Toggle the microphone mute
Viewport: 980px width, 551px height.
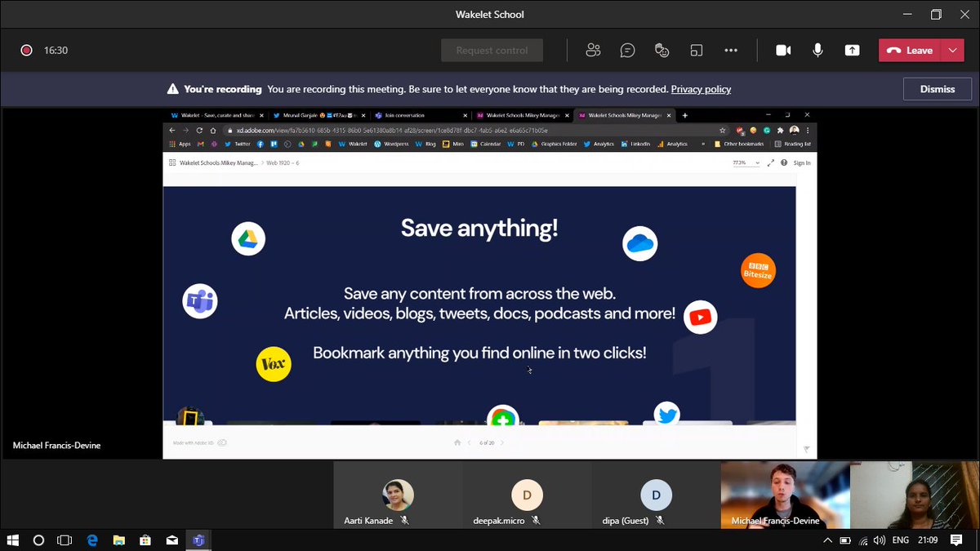pyautogui.click(x=817, y=50)
